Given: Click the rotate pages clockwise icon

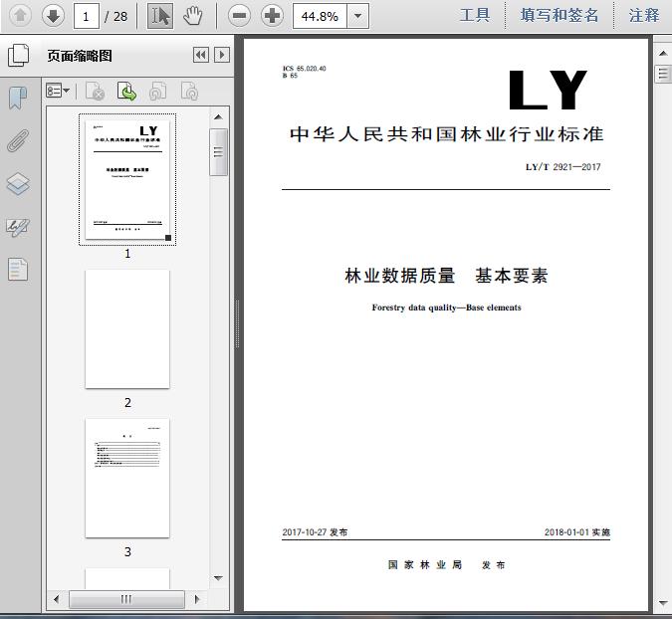Looking at the screenshot, I should coord(189,91).
